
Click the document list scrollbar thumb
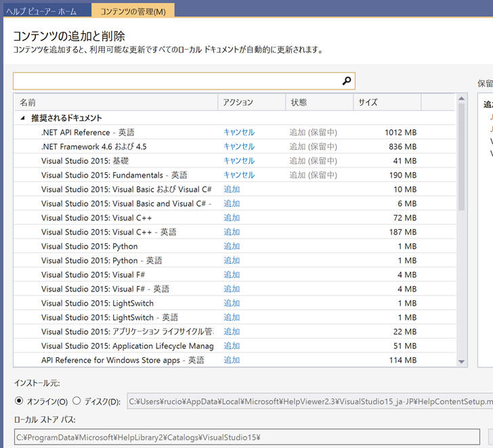pos(461,157)
